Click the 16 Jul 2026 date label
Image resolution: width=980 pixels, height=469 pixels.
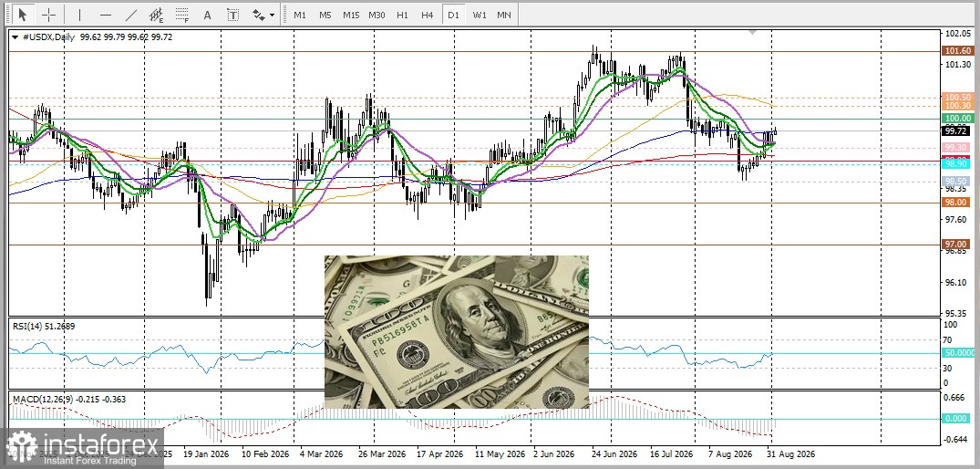click(x=671, y=453)
